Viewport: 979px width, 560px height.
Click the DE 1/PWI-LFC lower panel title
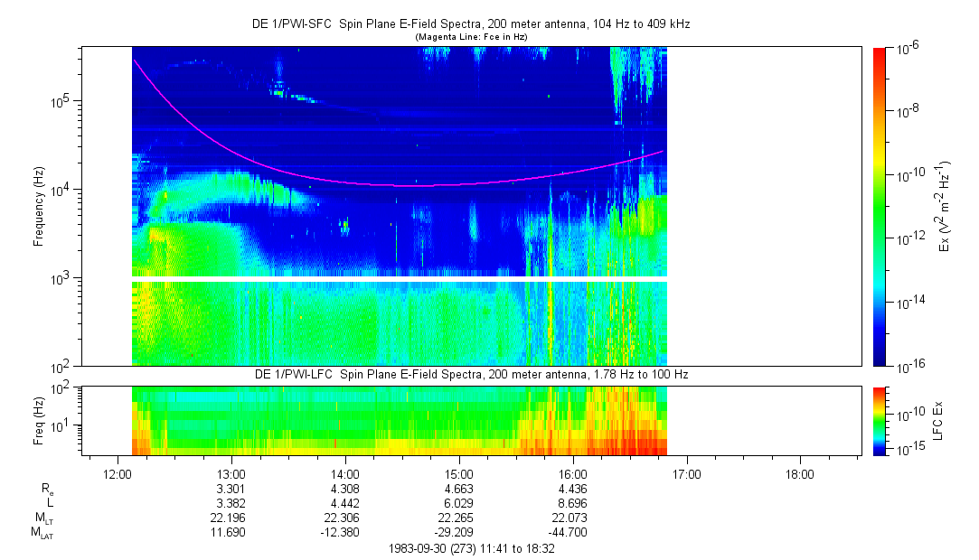pyautogui.click(x=469, y=374)
